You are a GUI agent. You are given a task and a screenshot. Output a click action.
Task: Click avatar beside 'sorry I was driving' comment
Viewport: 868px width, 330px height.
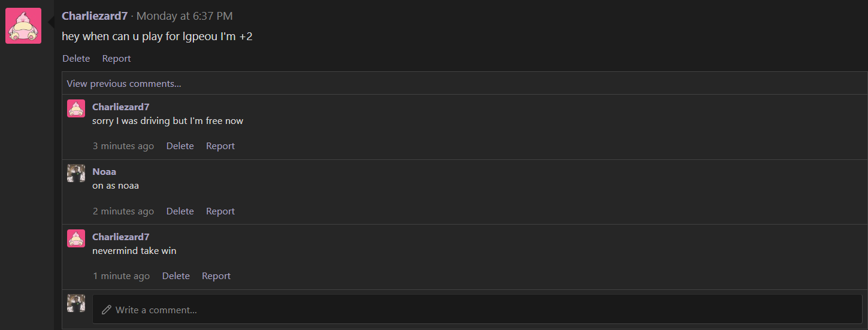(76, 108)
